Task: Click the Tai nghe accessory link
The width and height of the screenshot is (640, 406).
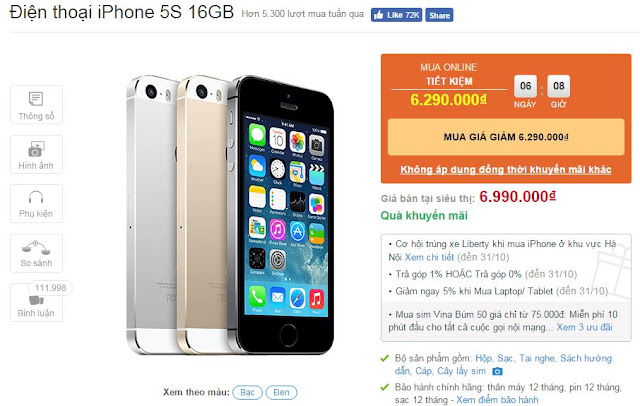Action: [537, 358]
